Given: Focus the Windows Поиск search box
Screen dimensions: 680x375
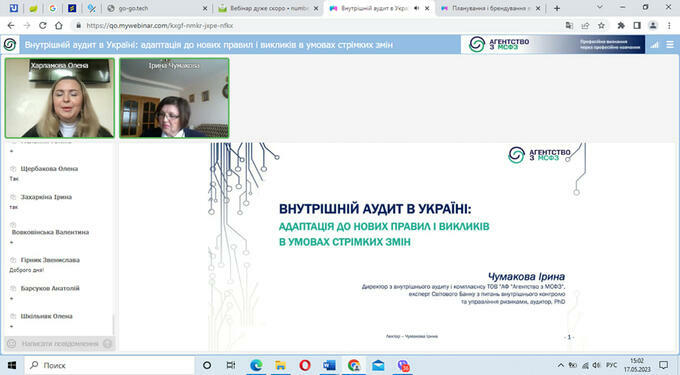Looking at the screenshot, I should [109, 365].
